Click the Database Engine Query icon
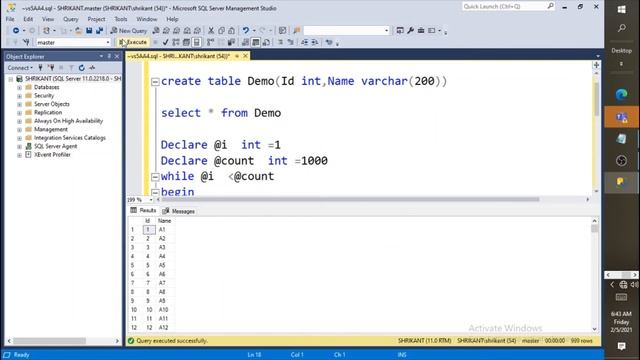This screenshot has height=360, width=640. [x=156, y=31]
